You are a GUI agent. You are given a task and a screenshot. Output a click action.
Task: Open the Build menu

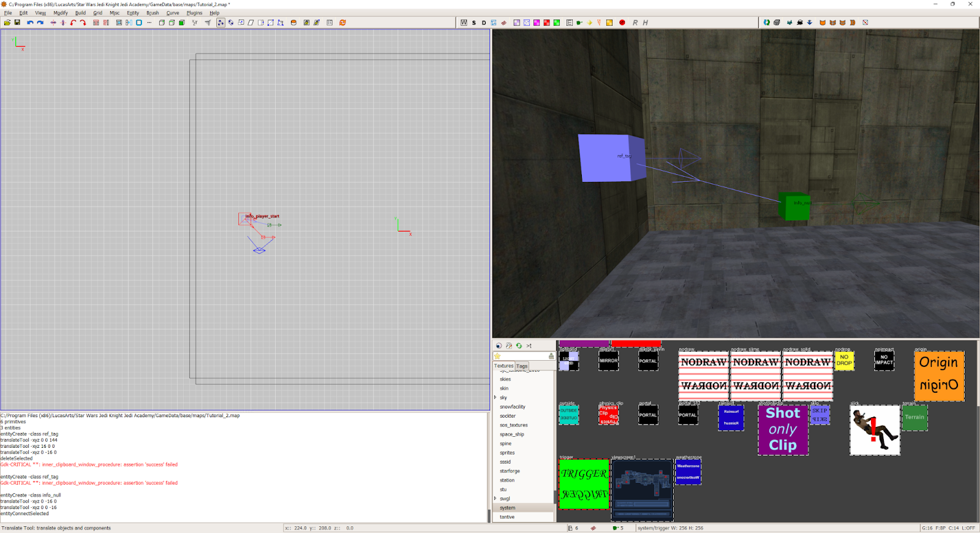(x=80, y=13)
